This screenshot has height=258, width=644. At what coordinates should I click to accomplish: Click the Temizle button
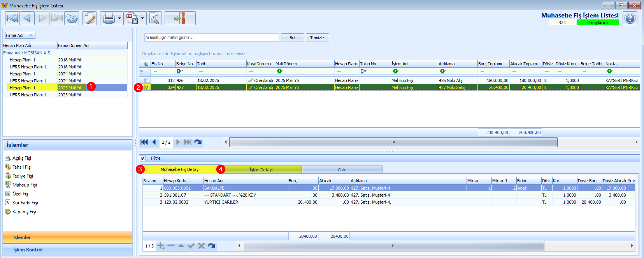[317, 38]
